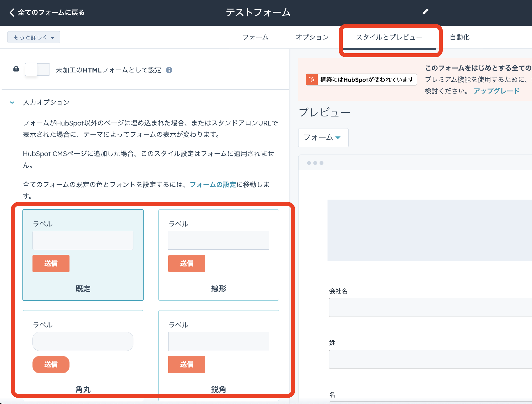This screenshot has width=532, height=404.
Task: Open the フォーム preview dropdown
Action: point(323,138)
